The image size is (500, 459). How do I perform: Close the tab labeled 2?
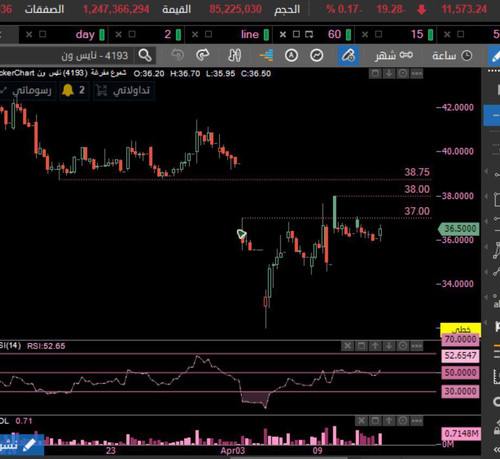118,34
